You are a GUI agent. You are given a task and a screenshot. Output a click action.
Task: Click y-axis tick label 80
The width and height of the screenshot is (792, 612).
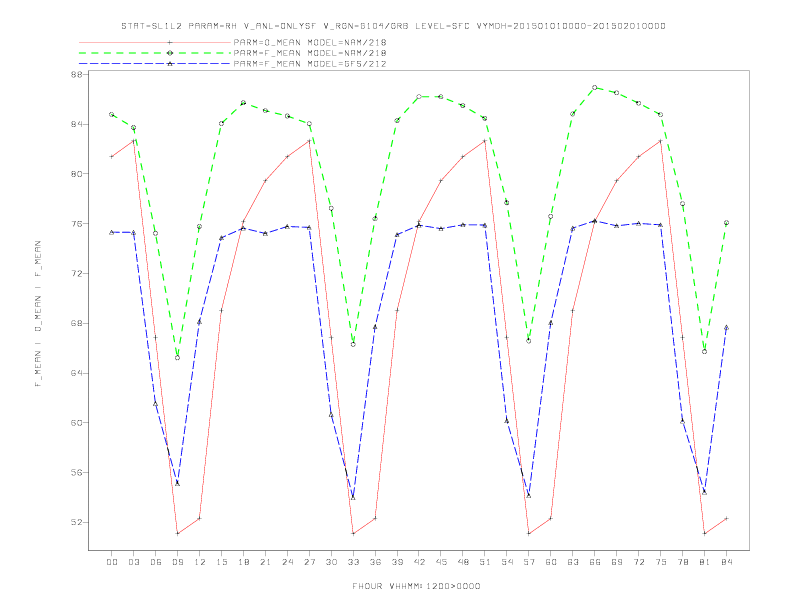[x=79, y=174]
